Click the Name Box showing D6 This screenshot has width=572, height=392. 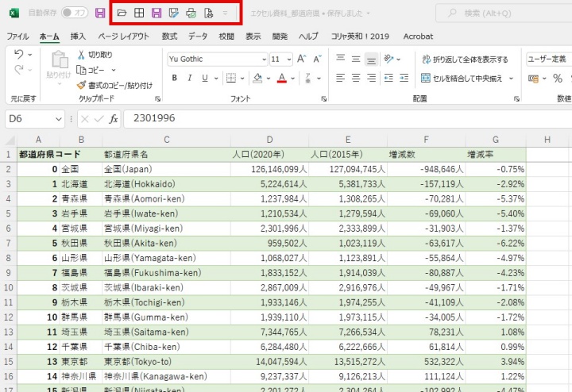point(35,119)
